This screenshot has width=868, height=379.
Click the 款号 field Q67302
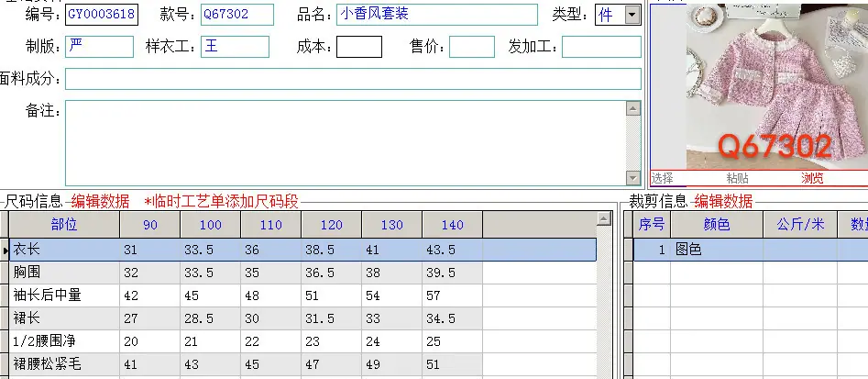tap(236, 15)
